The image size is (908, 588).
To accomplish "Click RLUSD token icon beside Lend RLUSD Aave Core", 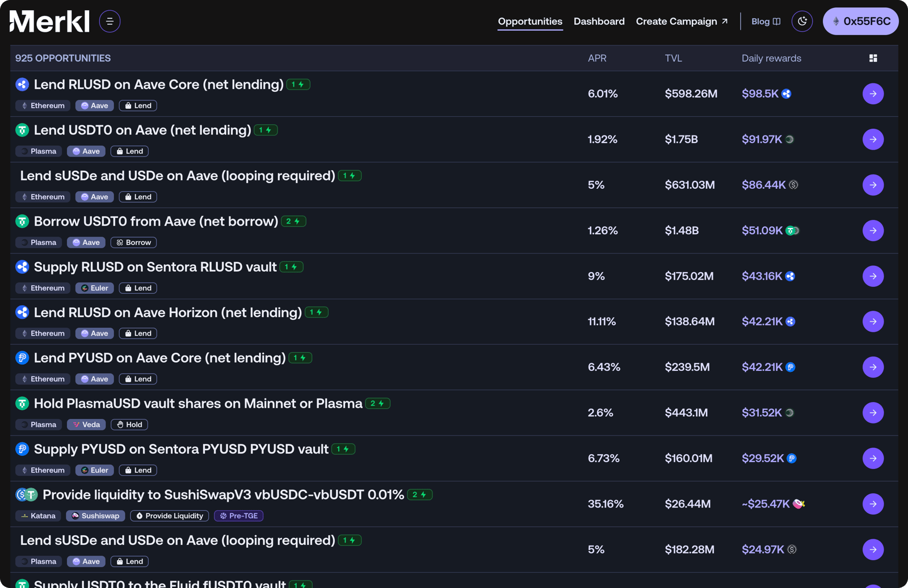I will point(22,84).
